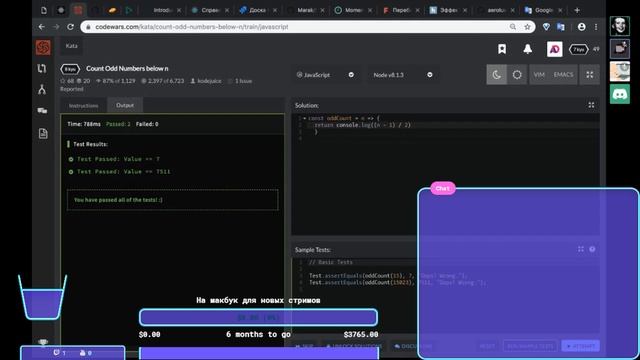The width and height of the screenshot is (640, 360).
Task: Click the 8 kyu badge beside kata title
Action: pos(70,69)
